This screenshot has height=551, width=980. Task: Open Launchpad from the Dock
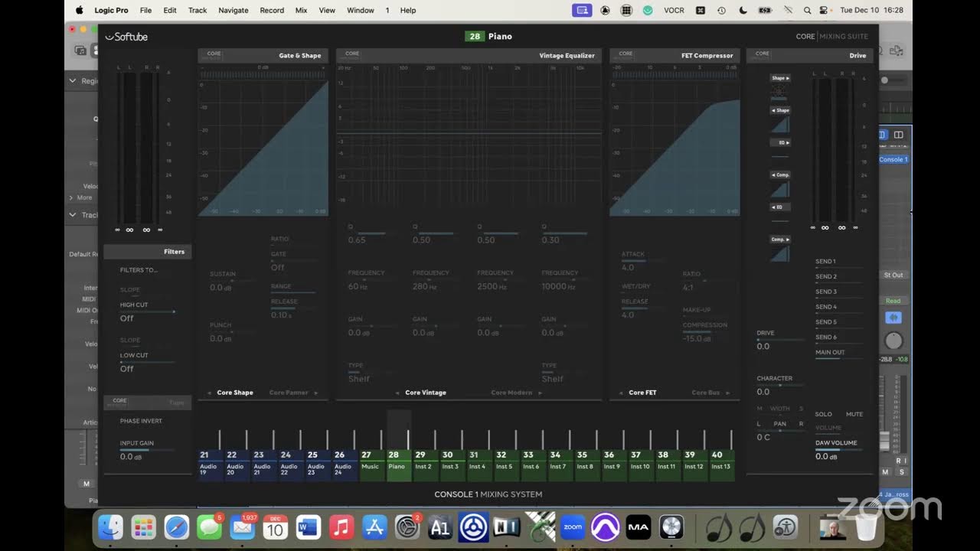[x=144, y=527]
